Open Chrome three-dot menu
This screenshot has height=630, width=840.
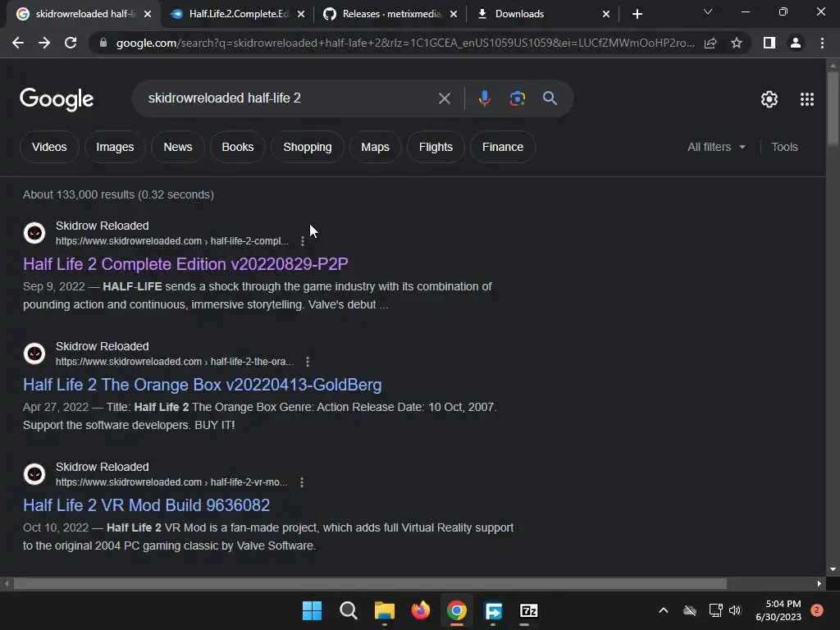click(x=822, y=43)
